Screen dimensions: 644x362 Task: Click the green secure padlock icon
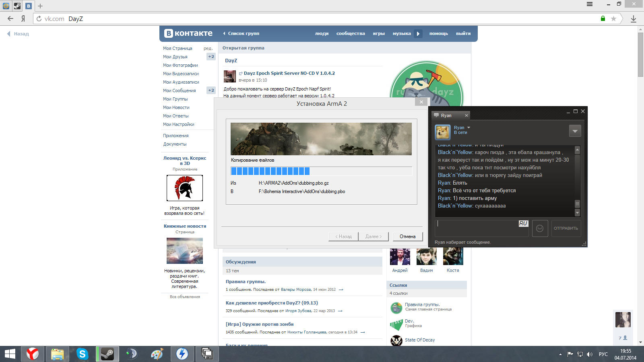[603, 19]
